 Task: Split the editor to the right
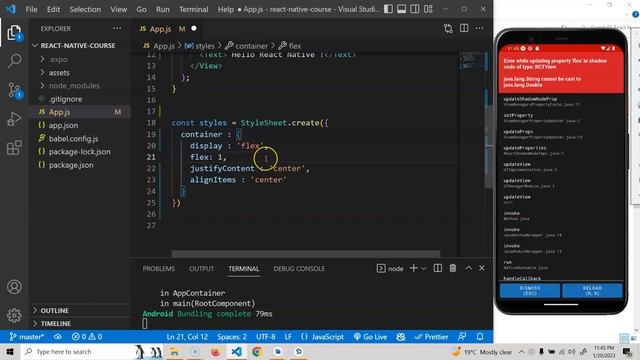(464, 28)
